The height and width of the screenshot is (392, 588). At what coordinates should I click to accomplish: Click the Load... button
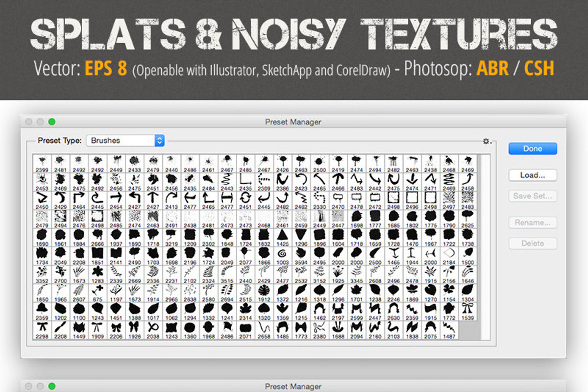[533, 175]
